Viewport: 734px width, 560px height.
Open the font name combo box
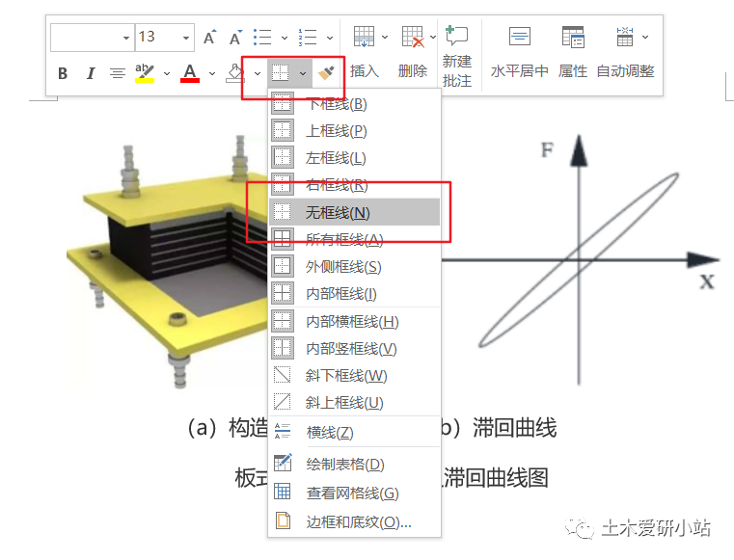pos(93,37)
